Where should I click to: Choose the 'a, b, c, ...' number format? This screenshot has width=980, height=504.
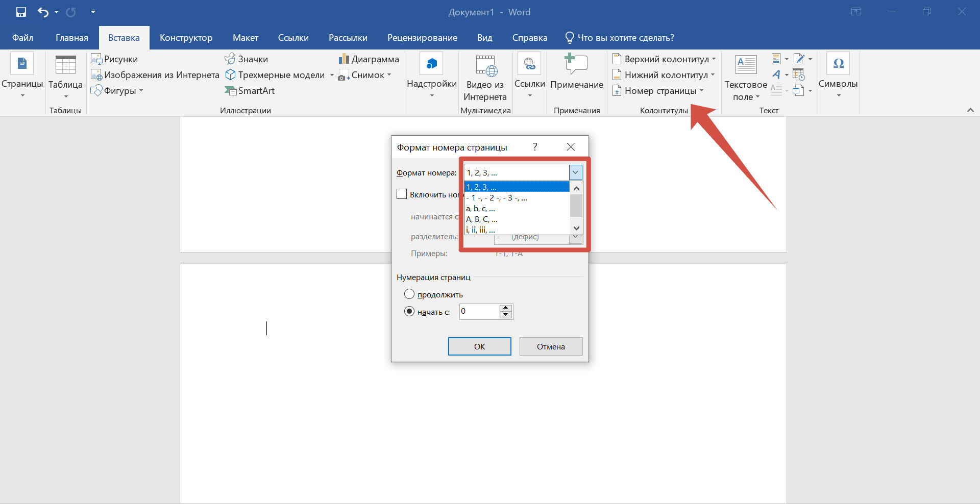point(517,208)
